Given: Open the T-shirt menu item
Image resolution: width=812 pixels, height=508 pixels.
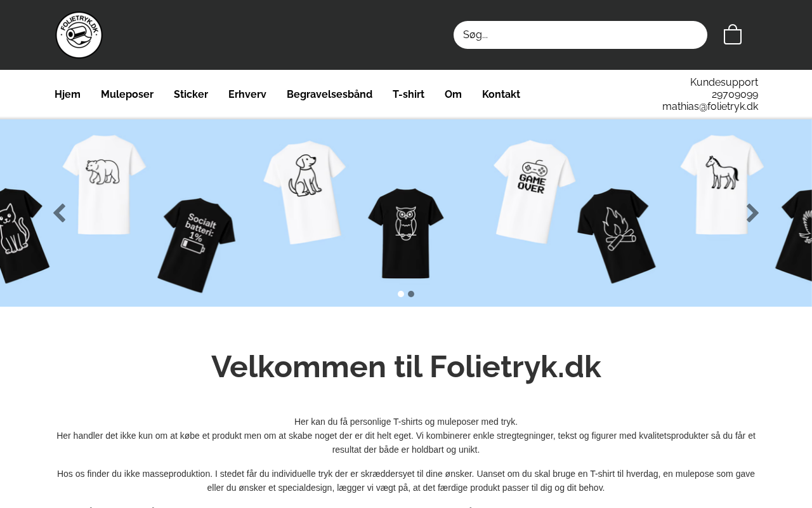Looking at the screenshot, I should tap(409, 94).
